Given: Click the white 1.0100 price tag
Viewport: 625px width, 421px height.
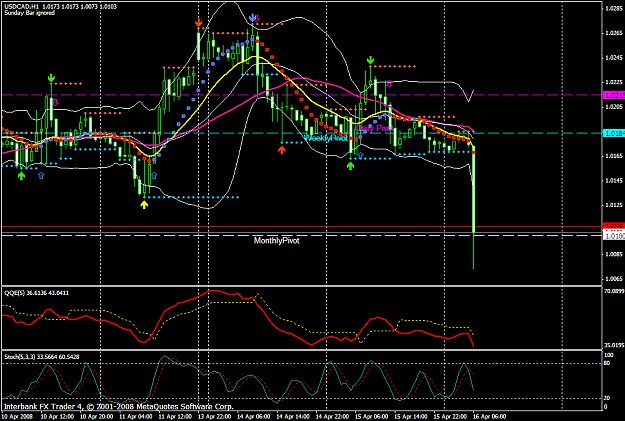Looking at the screenshot, I should pyautogui.click(x=614, y=236).
